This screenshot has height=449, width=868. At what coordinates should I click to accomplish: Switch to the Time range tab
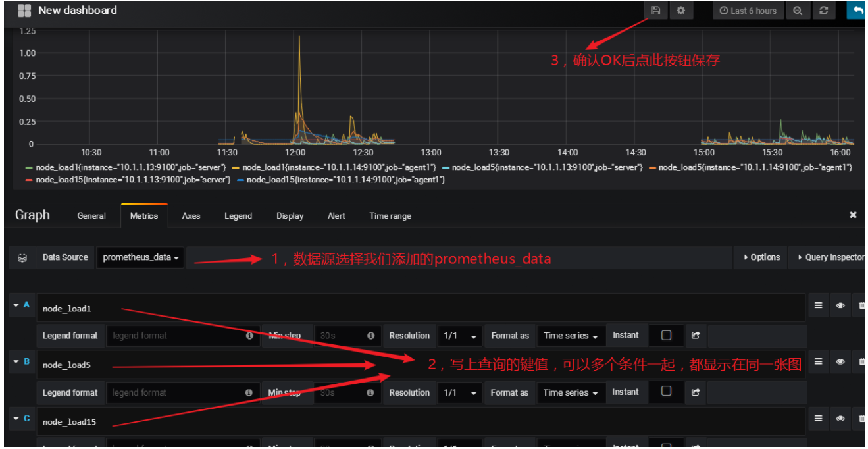pos(390,216)
